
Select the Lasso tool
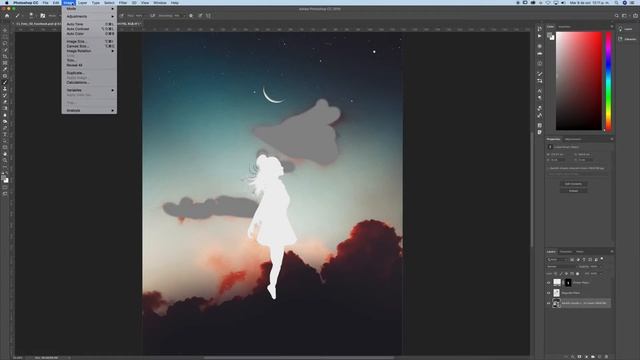[x=5, y=43]
